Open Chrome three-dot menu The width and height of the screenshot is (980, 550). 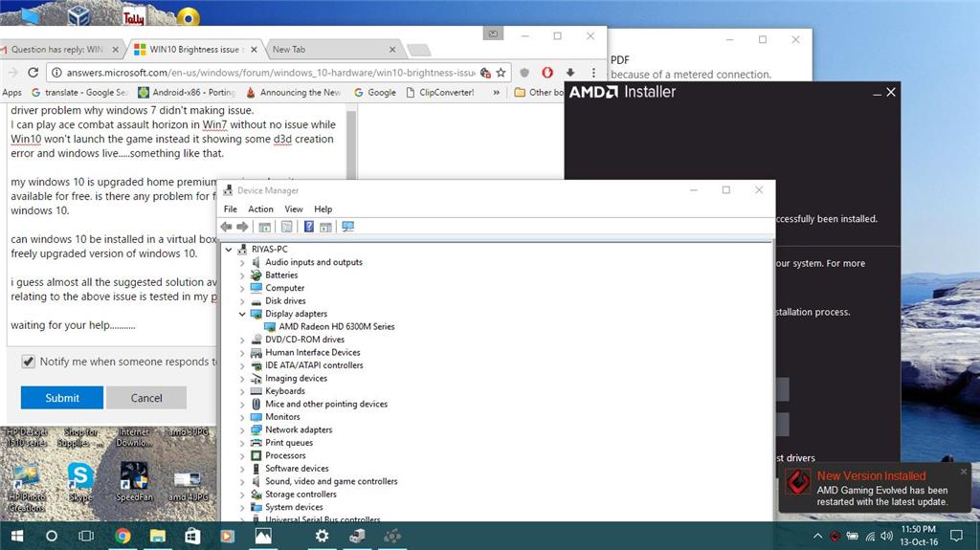(x=593, y=73)
